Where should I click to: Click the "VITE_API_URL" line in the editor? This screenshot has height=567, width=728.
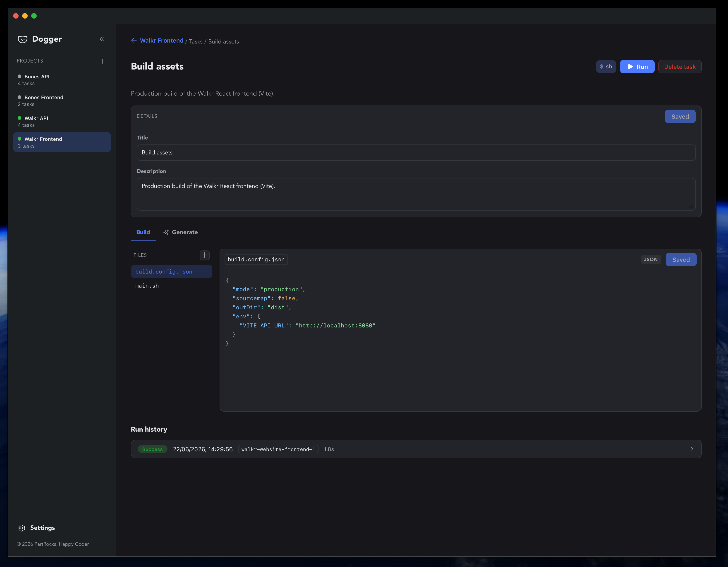click(307, 326)
